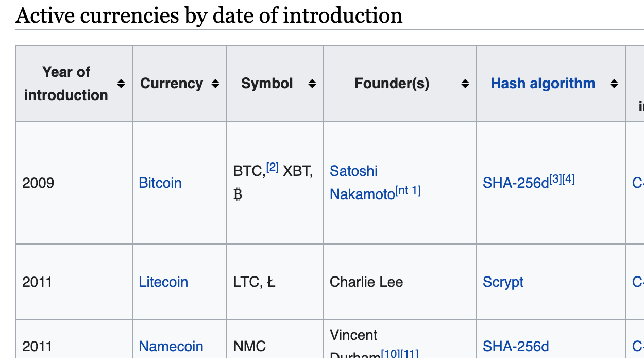Open citation [4] after SHA-256d
Image resolution: width=644 pixels, height=358 pixels.
tap(568, 180)
